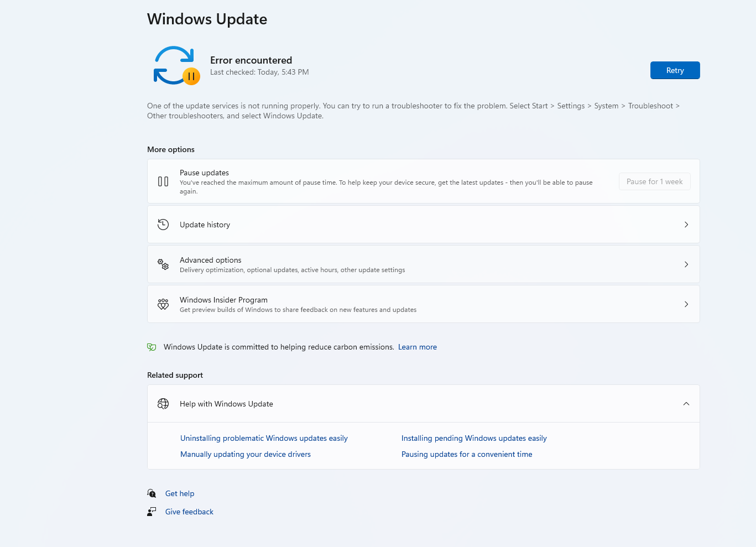The image size is (756, 547).
Task: Open Installing pending Windows updates easily
Action: tap(474, 438)
